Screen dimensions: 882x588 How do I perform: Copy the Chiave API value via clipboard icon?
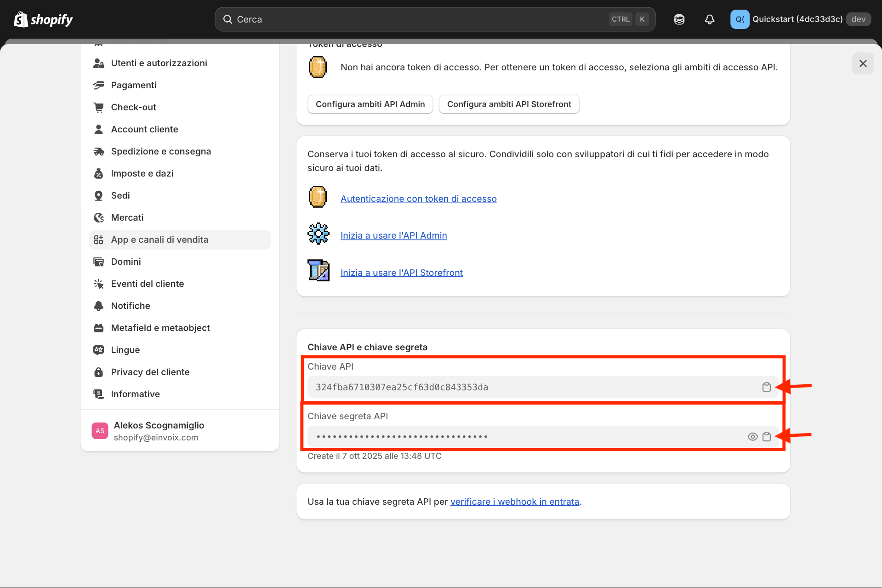pos(766,387)
